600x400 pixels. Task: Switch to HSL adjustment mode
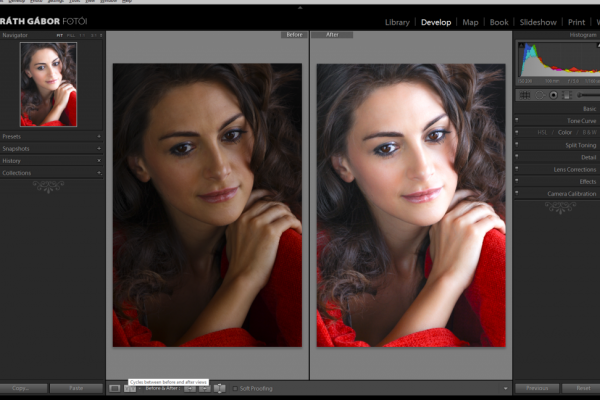point(542,132)
